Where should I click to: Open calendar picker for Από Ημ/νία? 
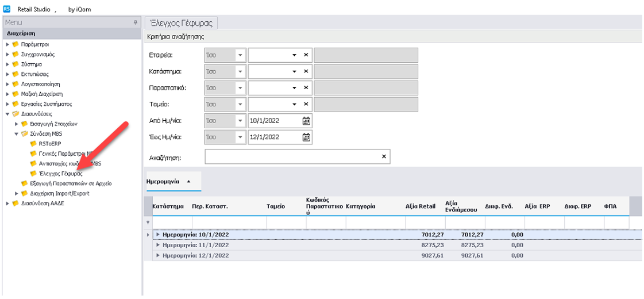click(306, 121)
